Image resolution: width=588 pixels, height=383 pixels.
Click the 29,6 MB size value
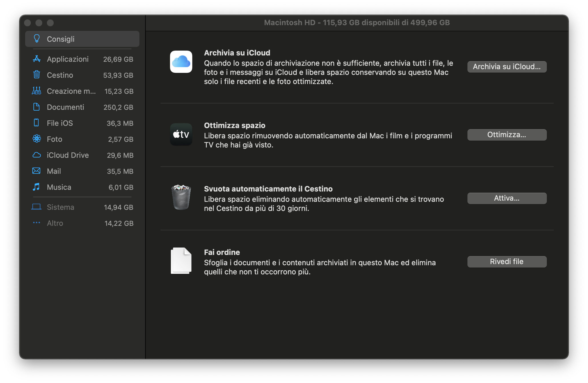120,155
